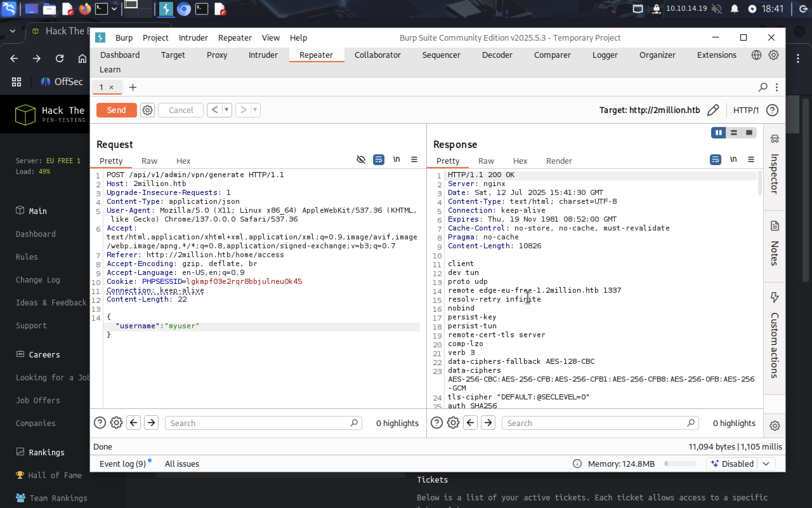Click into the Response search field

click(600, 423)
